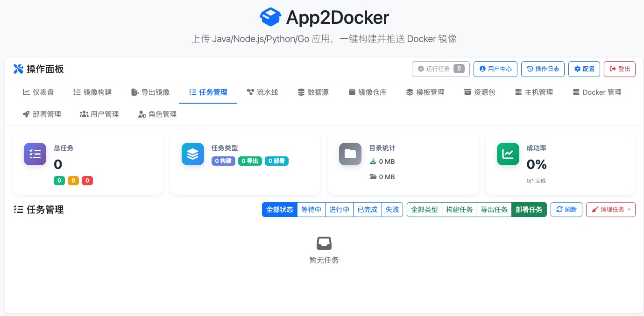
Task: Click the 配置 settings button
Action: click(584, 69)
